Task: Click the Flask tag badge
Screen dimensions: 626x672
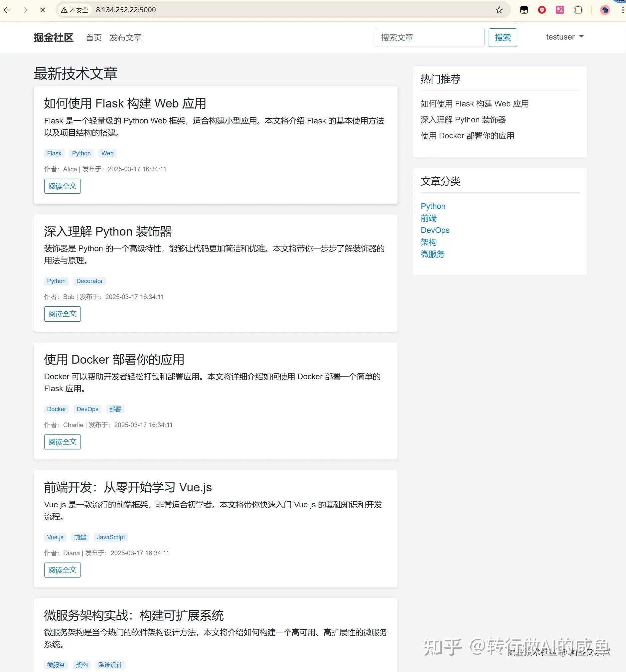Action: (x=54, y=153)
